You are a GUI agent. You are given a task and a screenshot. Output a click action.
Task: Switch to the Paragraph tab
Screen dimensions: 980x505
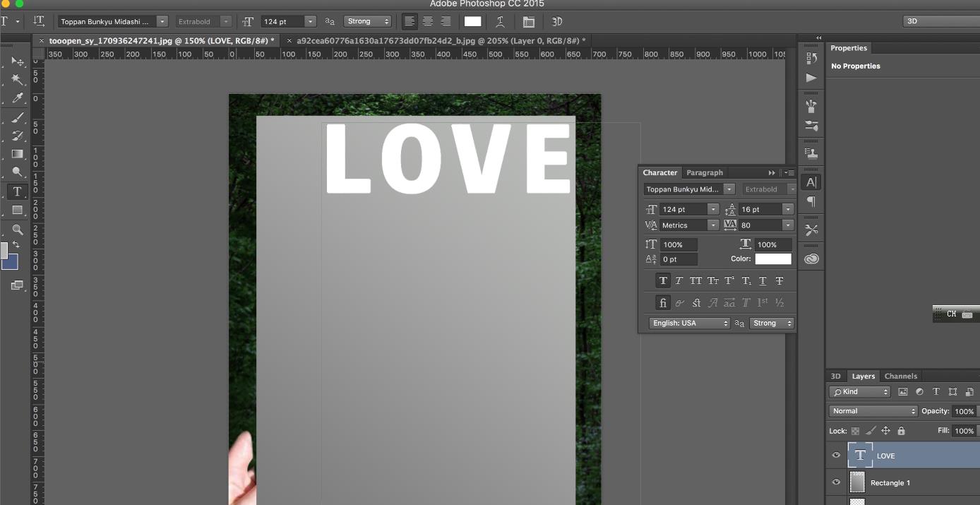coord(705,172)
